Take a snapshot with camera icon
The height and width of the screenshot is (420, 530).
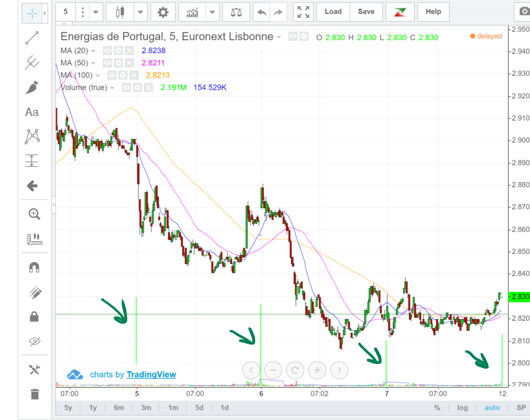tap(524, 12)
